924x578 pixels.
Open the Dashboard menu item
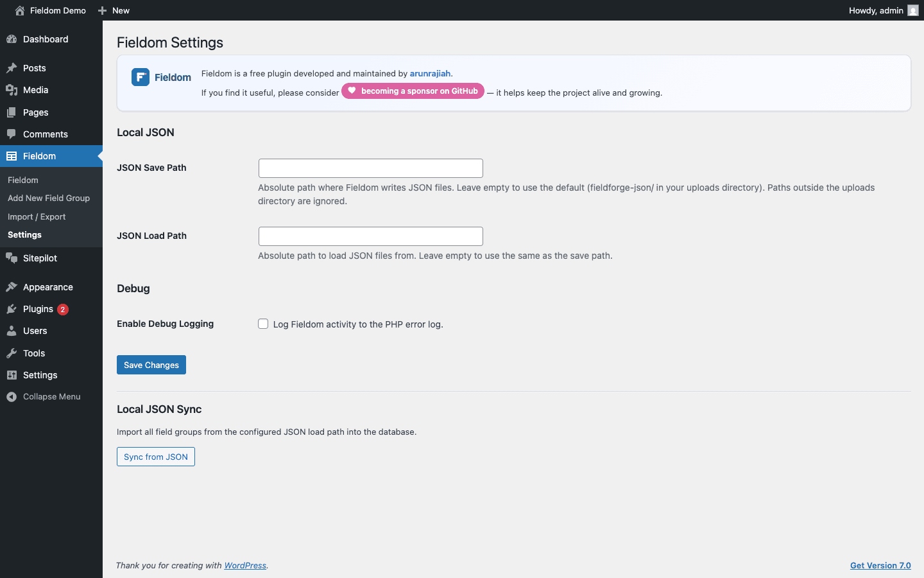pos(51,39)
